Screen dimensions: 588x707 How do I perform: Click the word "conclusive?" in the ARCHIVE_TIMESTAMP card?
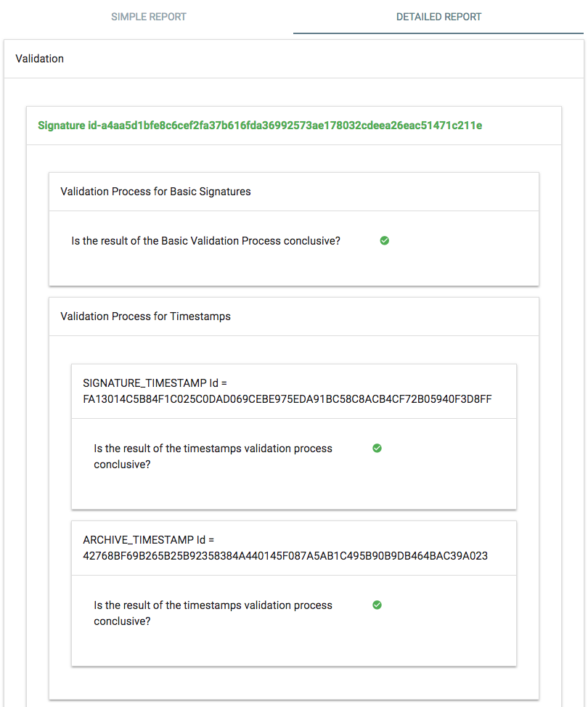pos(122,621)
